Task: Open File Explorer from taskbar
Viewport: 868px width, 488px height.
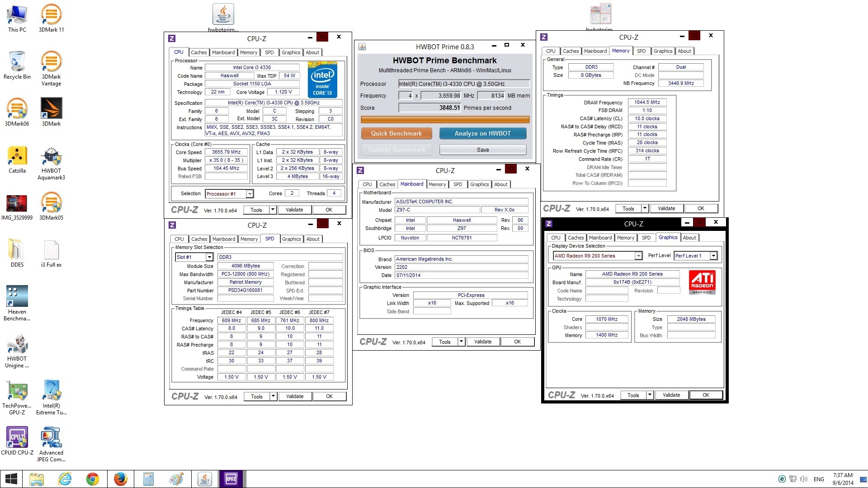Action: click(x=36, y=479)
